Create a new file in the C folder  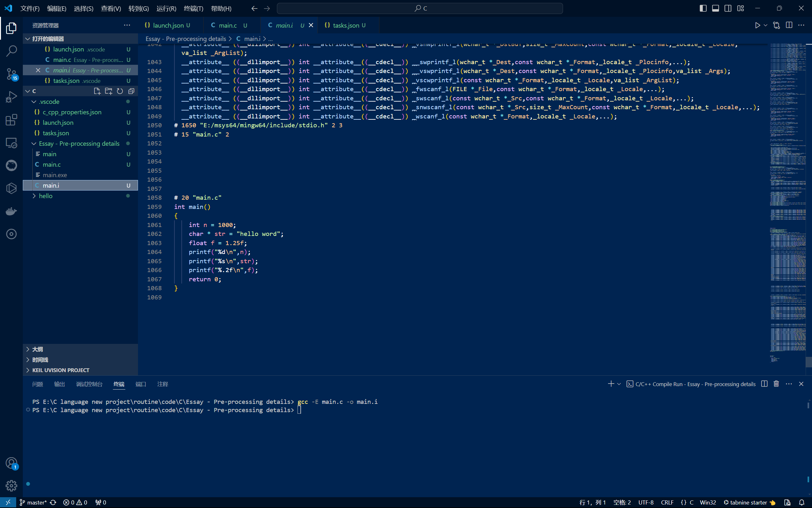coord(97,91)
